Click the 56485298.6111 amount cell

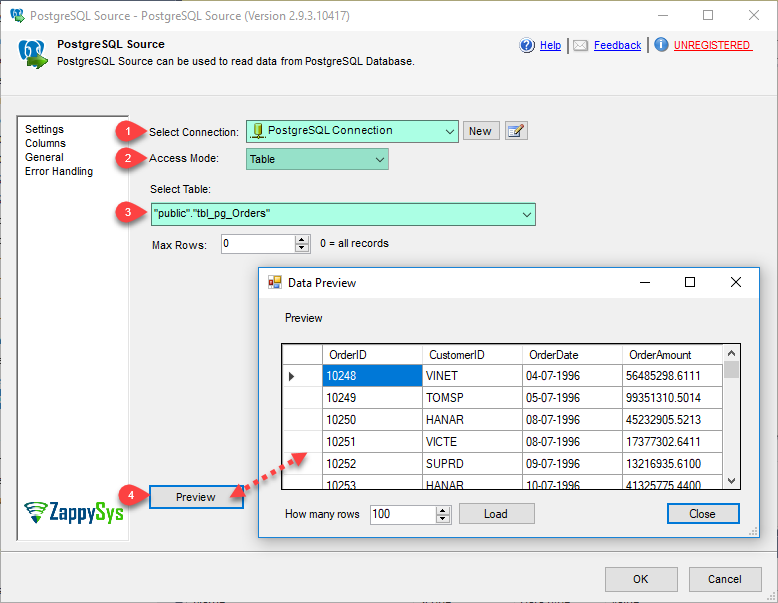point(672,376)
